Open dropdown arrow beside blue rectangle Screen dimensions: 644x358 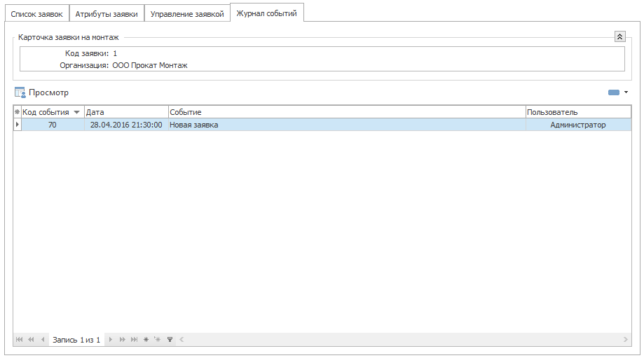(x=626, y=92)
